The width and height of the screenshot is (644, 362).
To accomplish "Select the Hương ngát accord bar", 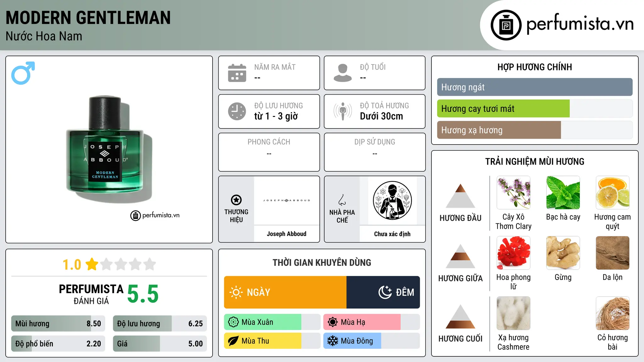I will 535,87.
